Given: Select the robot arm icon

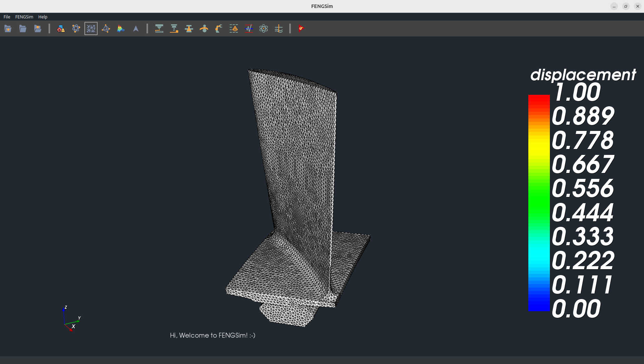Looking at the screenshot, I should pyautogui.click(x=219, y=28).
